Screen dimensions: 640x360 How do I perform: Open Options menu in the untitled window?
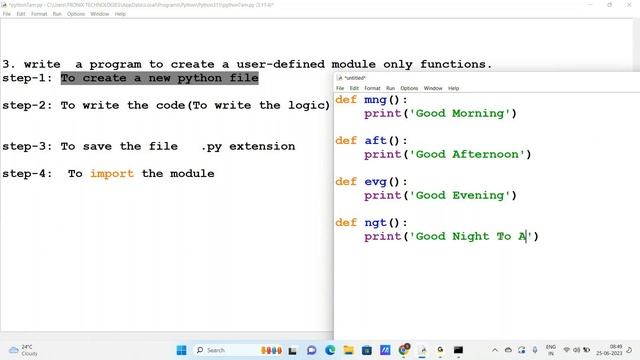(x=409, y=88)
